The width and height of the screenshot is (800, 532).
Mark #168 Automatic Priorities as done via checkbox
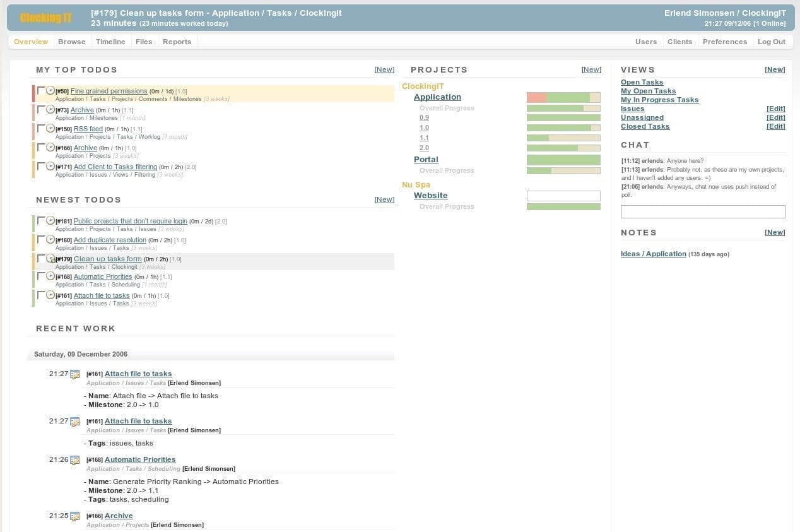[x=41, y=276]
